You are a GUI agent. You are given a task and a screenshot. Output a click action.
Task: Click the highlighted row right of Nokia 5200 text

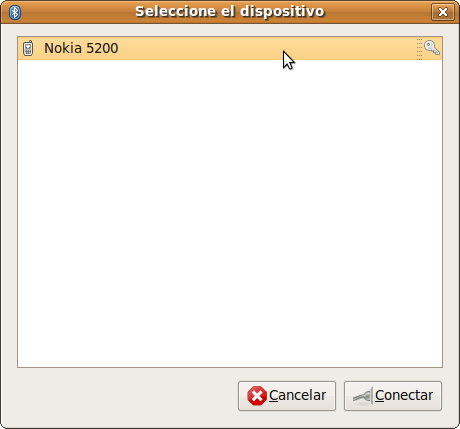[267, 48]
